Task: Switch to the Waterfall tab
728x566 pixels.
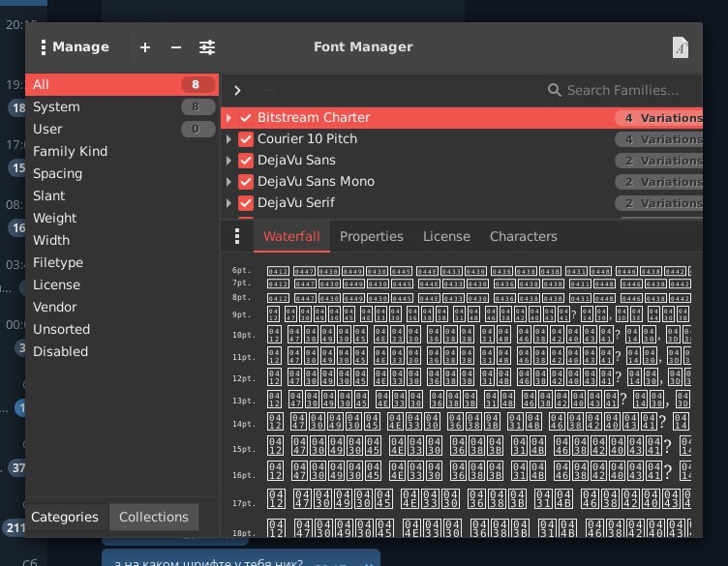Action: coord(291,237)
